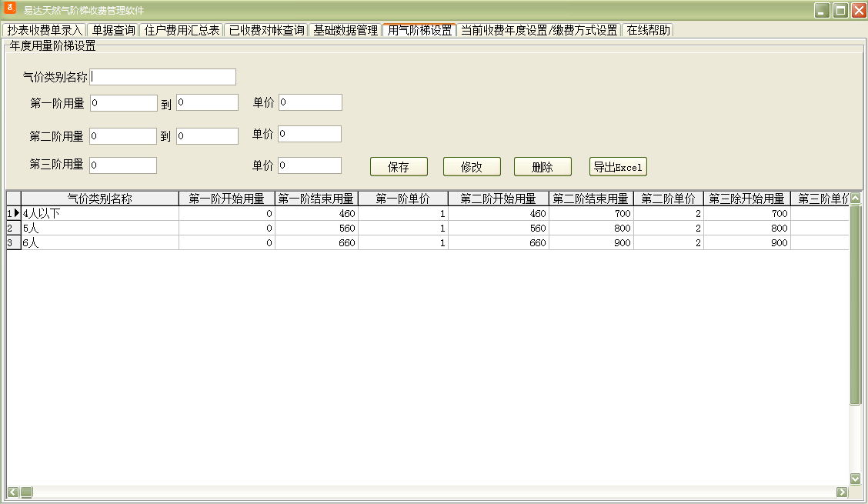The image size is (868, 504).
Task: Click the 保存 button
Action: tap(399, 167)
